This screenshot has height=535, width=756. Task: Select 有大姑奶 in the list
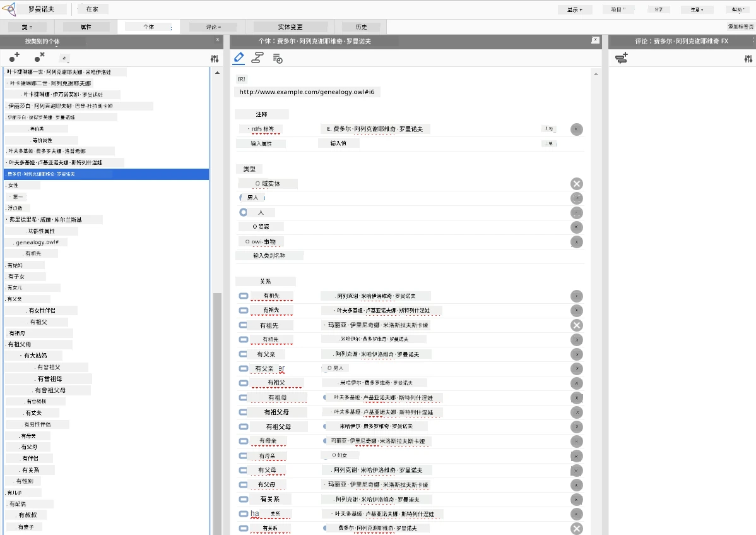tap(35, 356)
